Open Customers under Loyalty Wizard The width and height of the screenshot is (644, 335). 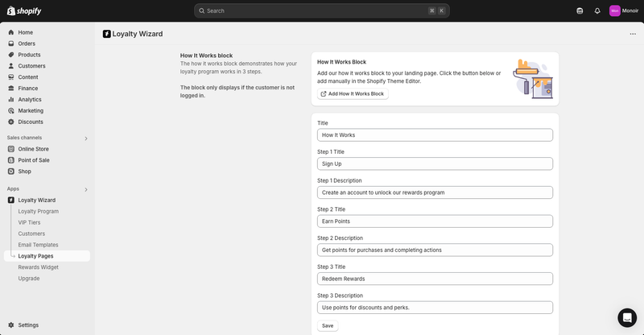[x=31, y=233]
